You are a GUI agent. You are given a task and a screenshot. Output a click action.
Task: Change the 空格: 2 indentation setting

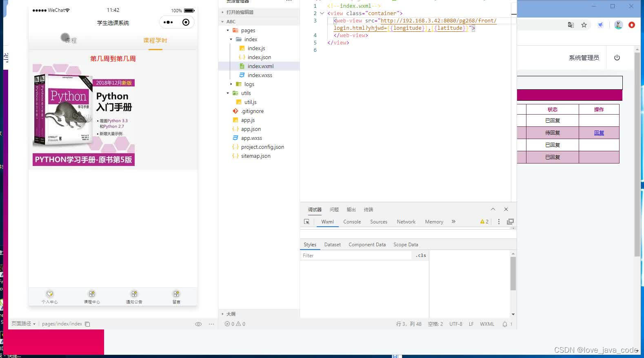point(435,324)
